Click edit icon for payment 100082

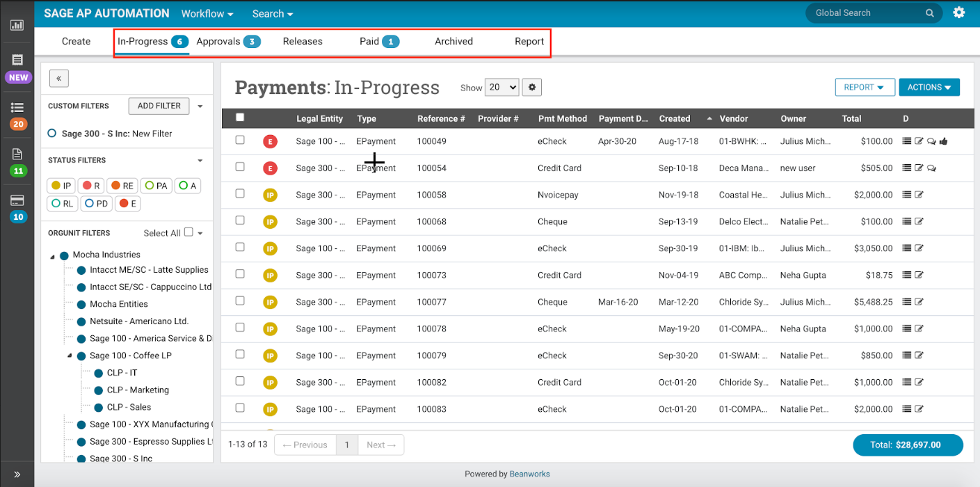click(919, 383)
